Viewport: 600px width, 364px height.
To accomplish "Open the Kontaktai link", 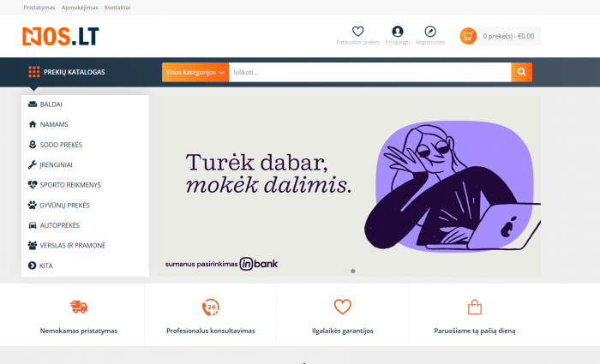I will click(x=117, y=7).
